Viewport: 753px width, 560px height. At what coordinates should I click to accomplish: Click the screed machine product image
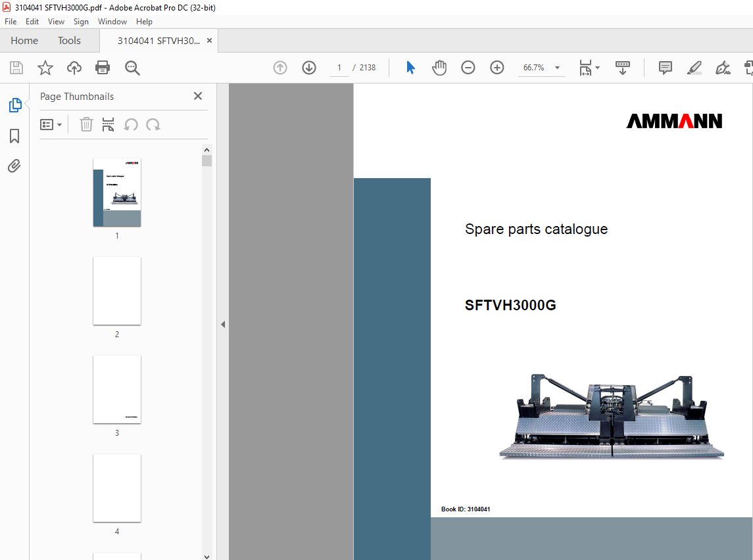[612, 417]
